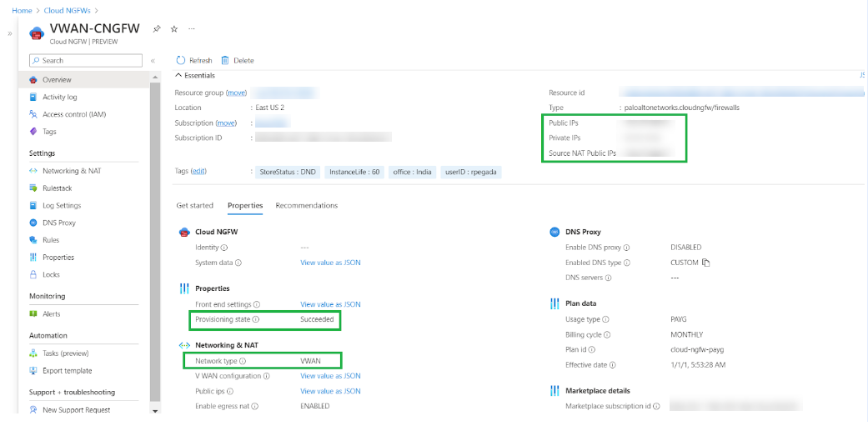Click the Locks padlock icon

33,274
